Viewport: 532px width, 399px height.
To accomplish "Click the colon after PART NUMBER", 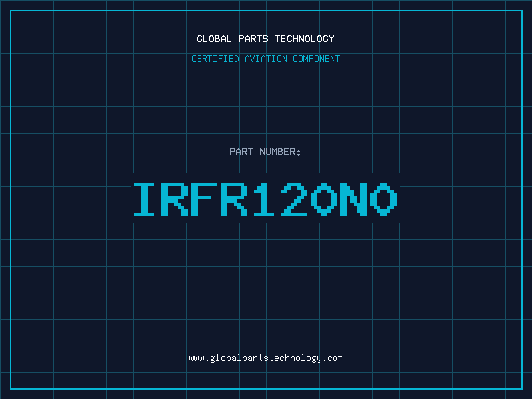I will [299, 153].
